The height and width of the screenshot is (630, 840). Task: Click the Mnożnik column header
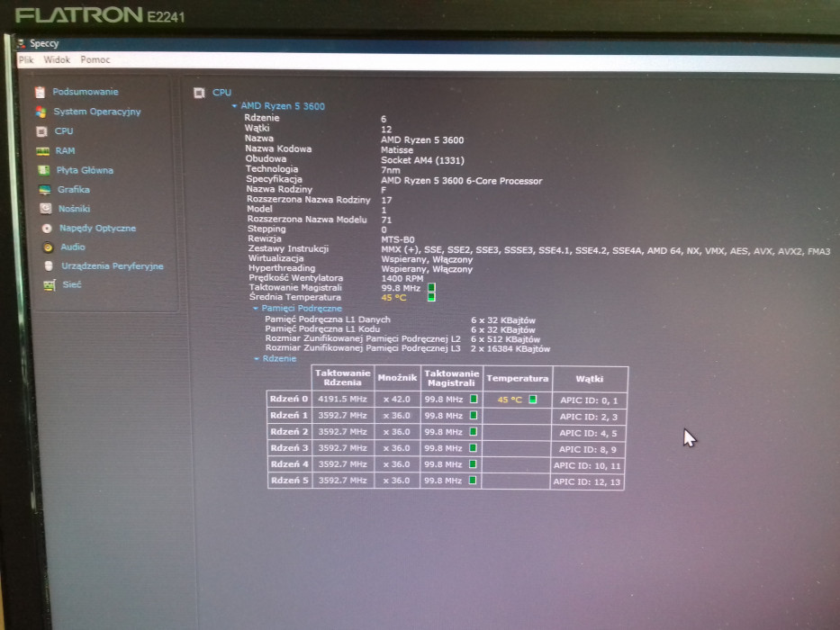point(397,378)
